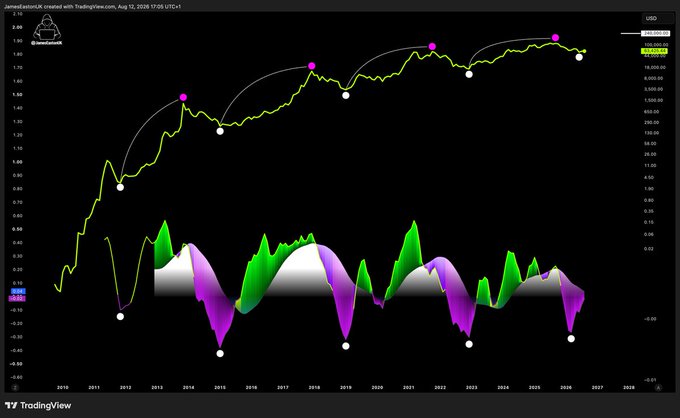
Task: Click the 1.50 value on the left scale
Action: coord(17,95)
